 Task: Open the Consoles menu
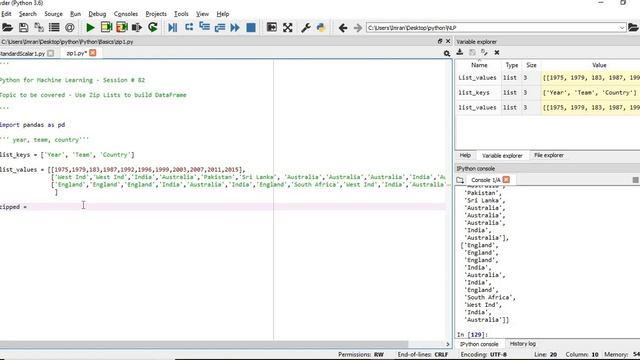(126, 14)
